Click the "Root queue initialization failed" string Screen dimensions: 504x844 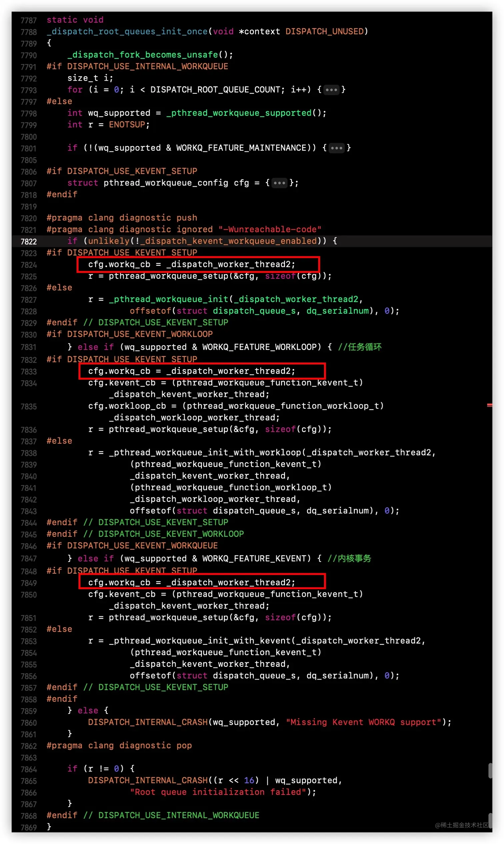pos(218,792)
